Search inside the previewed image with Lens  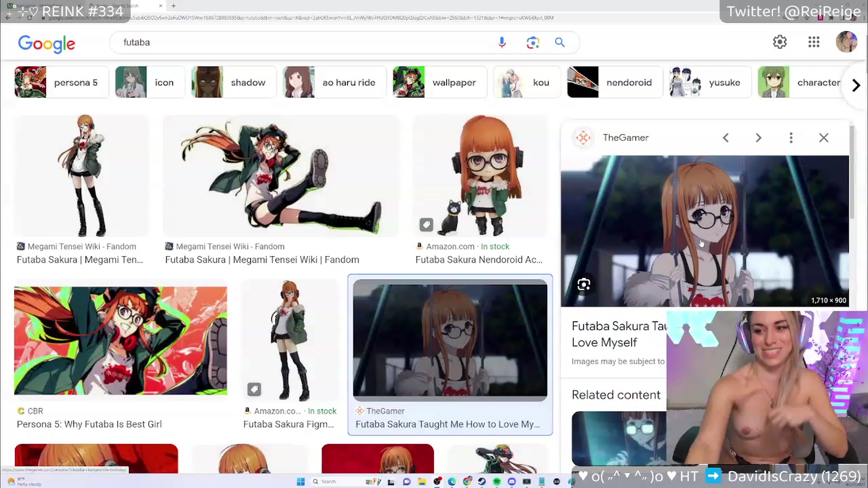[584, 284]
